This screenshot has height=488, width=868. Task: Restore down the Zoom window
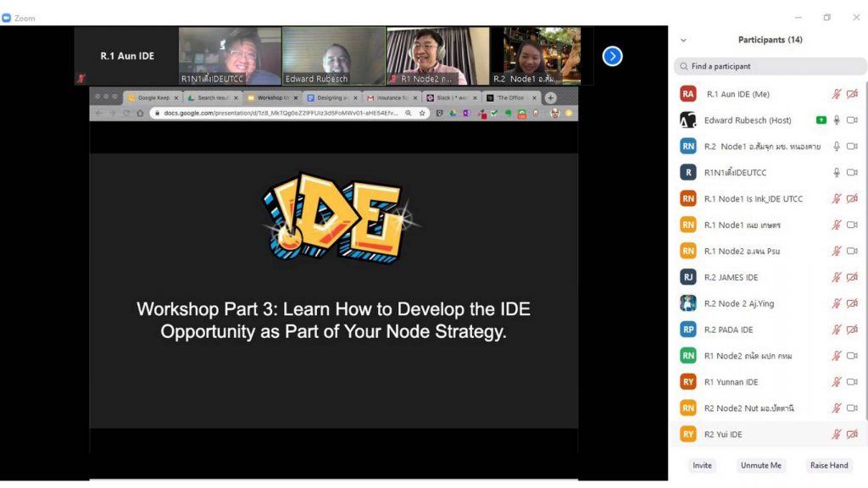pyautogui.click(x=826, y=17)
